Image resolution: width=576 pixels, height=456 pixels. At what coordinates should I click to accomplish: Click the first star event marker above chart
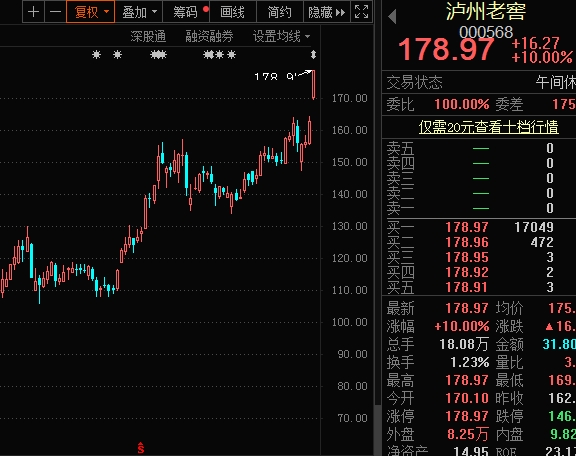click(96, 55)
